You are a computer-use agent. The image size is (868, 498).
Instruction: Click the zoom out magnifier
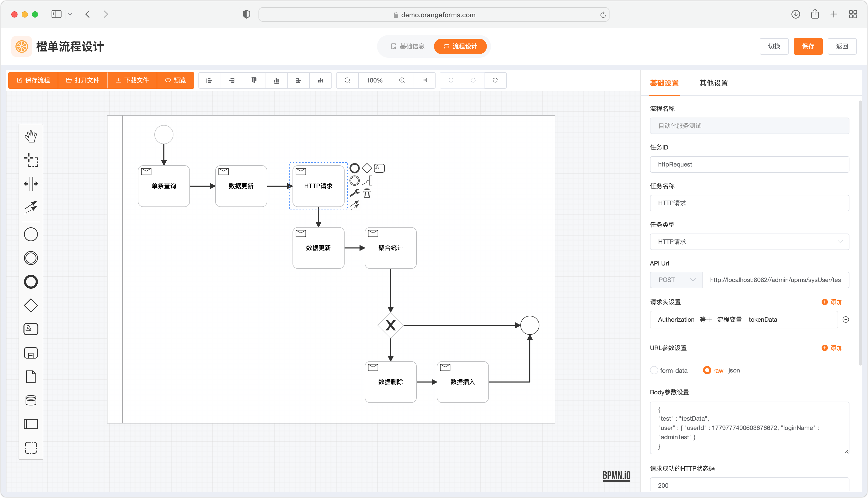pyautogui.click(x=347, y=80)
